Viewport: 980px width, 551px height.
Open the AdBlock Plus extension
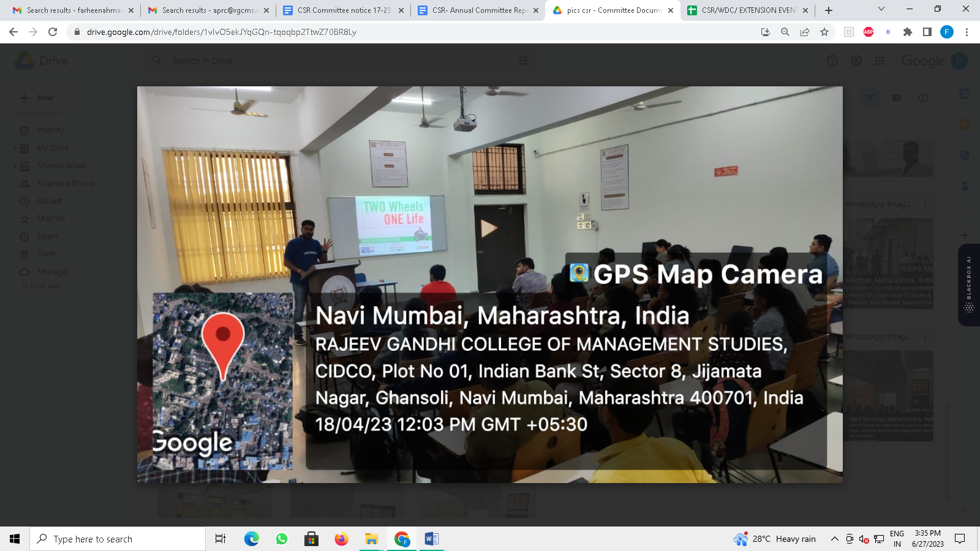pos(869,32)
